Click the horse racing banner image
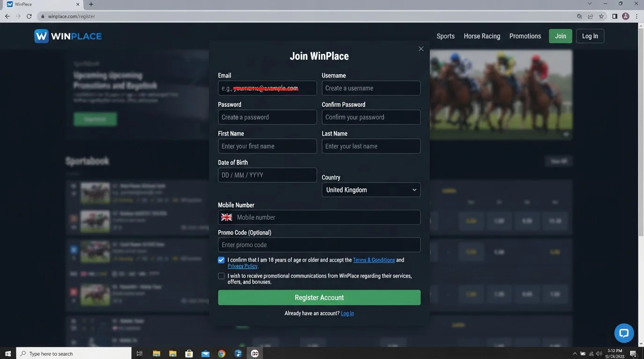The image size is (644, 359). [501, 94]
